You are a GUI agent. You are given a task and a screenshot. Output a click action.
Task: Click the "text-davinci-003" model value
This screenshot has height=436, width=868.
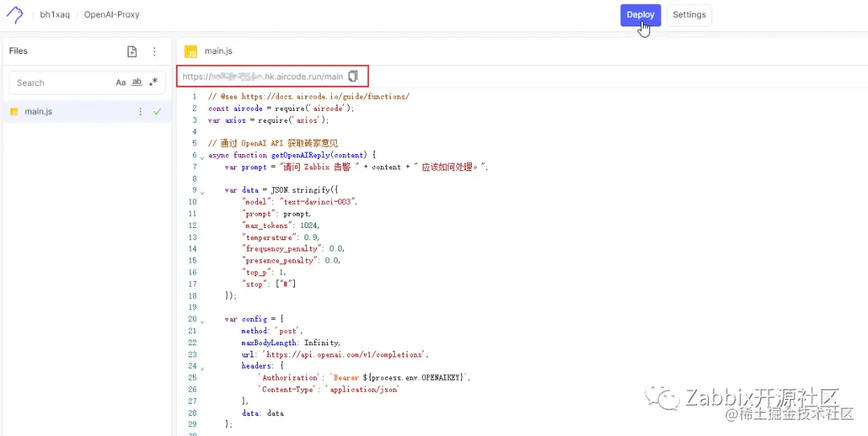click(x=318, y=202)
